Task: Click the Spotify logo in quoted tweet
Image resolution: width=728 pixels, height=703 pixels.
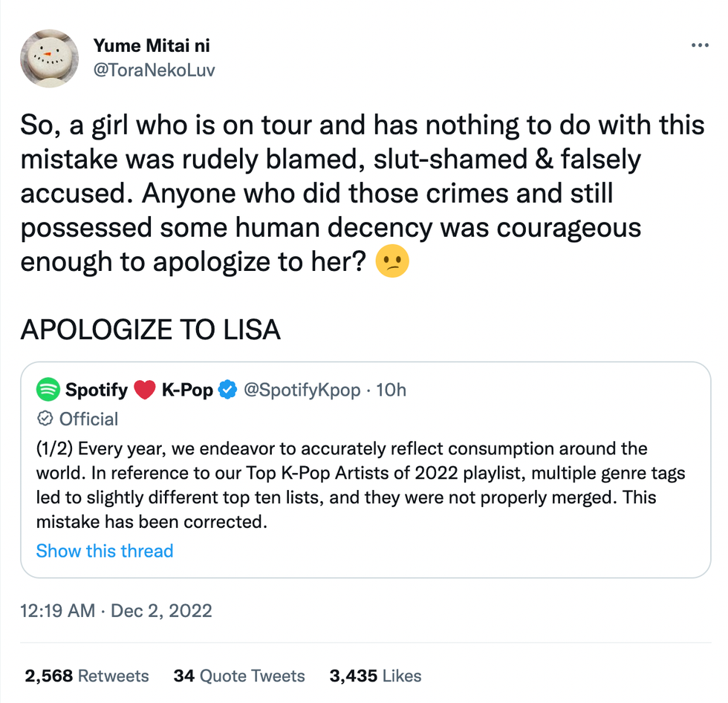Action: coord(48,389)
